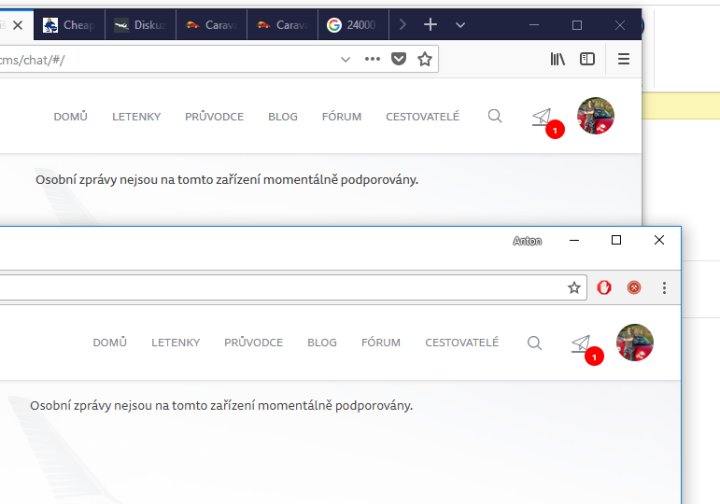Open FÓRUM link in the Chrome page
Image resolution: width=720 pixels, height=504 pixels.
tap(381, 342)
